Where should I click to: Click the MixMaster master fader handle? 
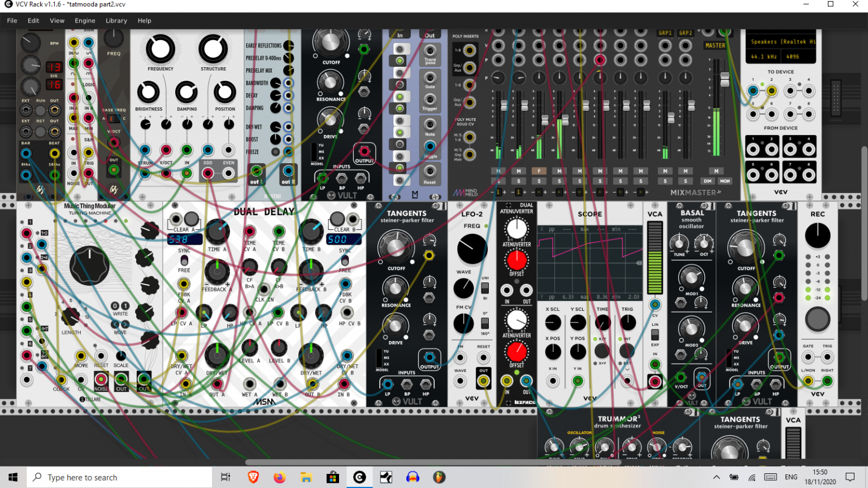click(724, 79)
